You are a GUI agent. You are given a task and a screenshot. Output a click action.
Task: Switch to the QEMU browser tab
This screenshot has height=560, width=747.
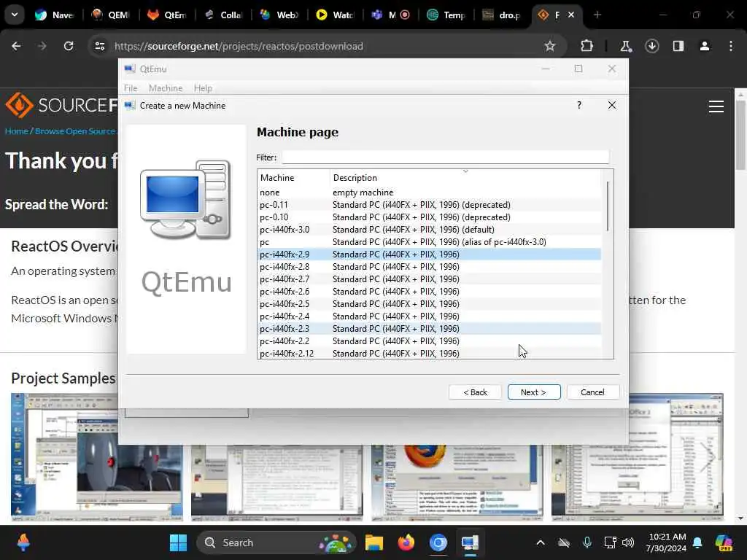[x=111, y=15]
